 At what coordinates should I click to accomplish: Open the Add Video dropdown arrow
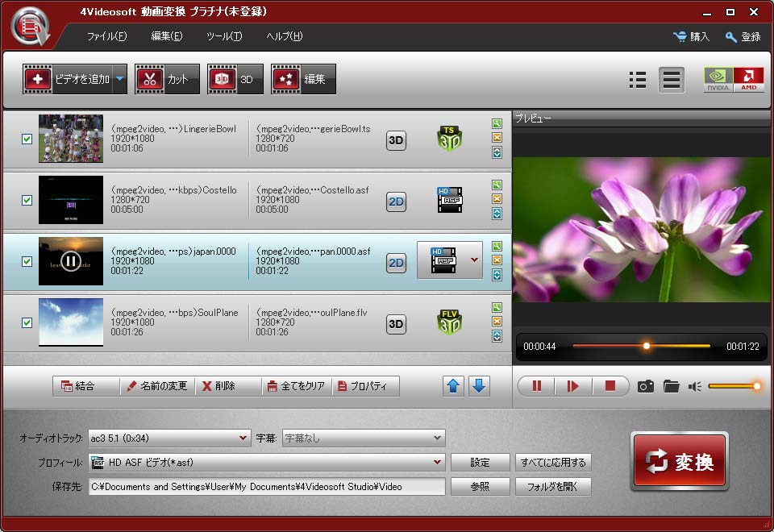pos(120,79)
